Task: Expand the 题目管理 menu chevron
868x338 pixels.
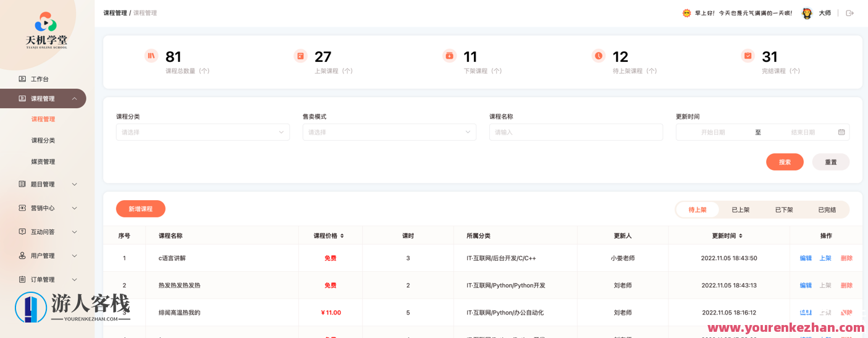Action: click(x=74, y=184)
